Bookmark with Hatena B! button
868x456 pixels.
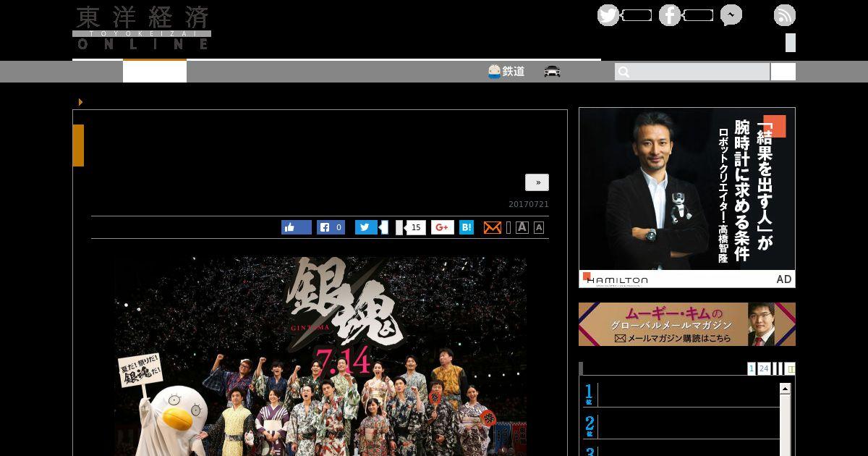(x=467, y=227)
